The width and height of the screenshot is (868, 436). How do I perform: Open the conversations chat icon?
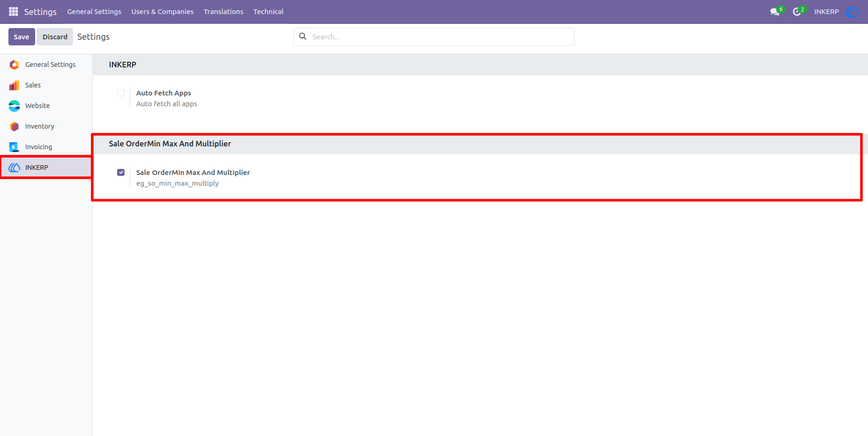[x=775, y=12]
